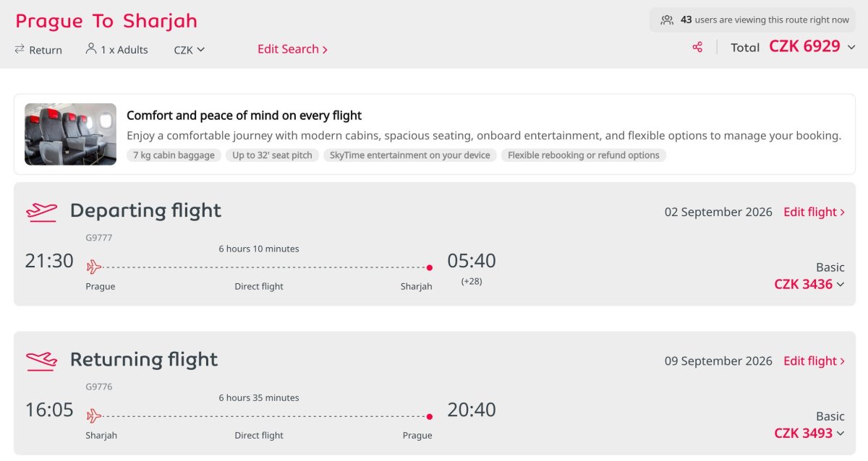Open the Edit Search link
The width and height of the screenshot is (868, 461).
point(293,49)
